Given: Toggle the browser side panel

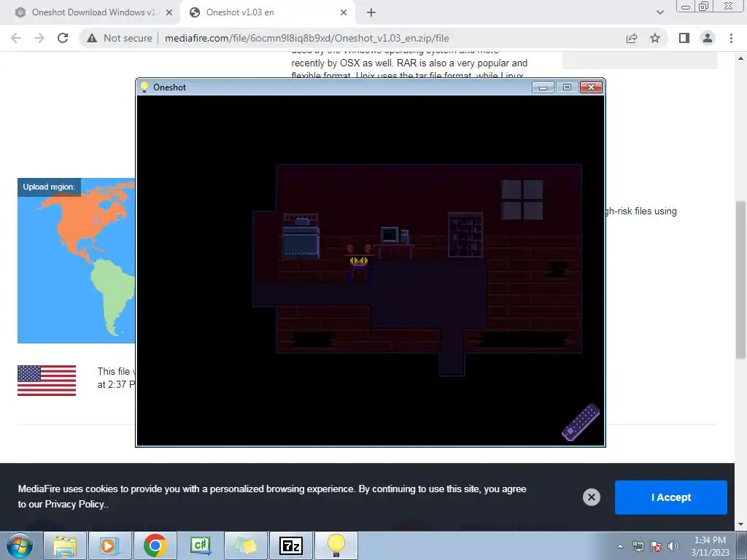Looking at the screenshot, I should (684, 38).
